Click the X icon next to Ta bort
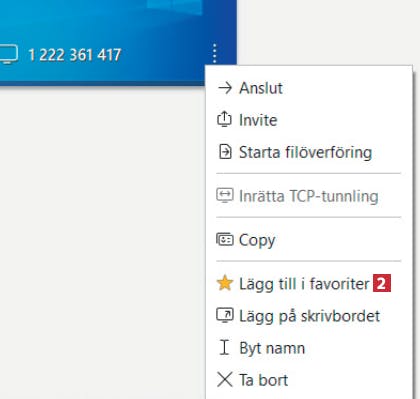The height and width of the screenshot is (399, 420). click(225, 379)
